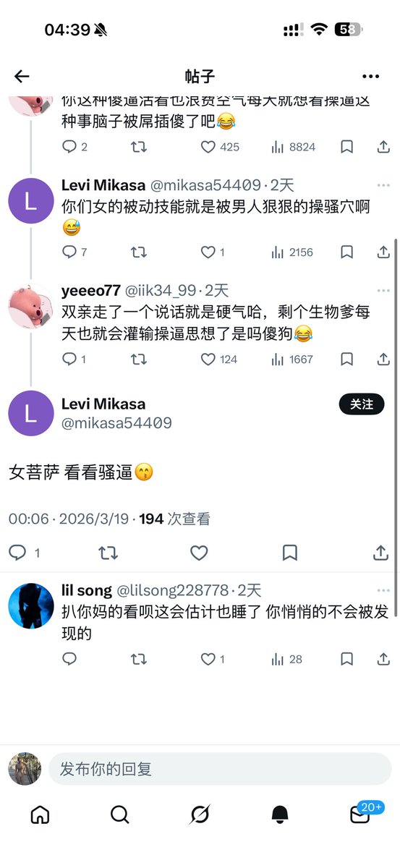This screenshot has height=868, width=400.
Task: Open Notifications bell tab
Action: click(x=280, y=814)
